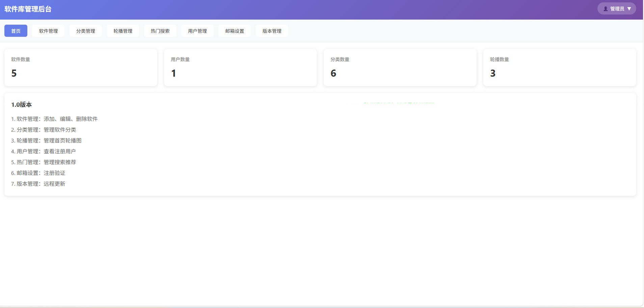Viewport: 644px width, 308px height.
Task: Select the active 首页 tab
Action: pyautogui.click(x=16, y=31)
